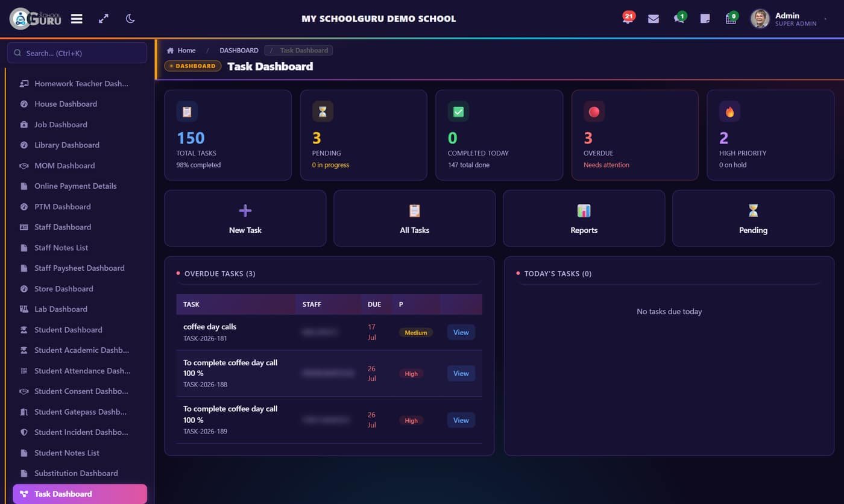Open the Total Tasks 150 card
The height and width of the screenshot is (504, 844).
[x=228, y=135]
